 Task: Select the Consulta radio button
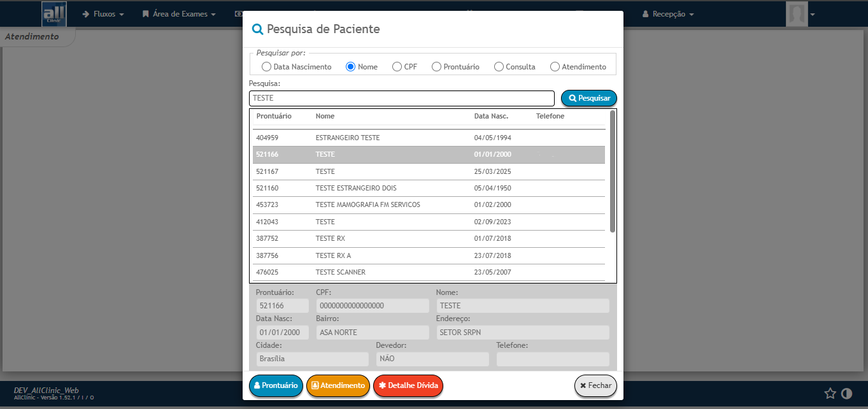[499, 66]
